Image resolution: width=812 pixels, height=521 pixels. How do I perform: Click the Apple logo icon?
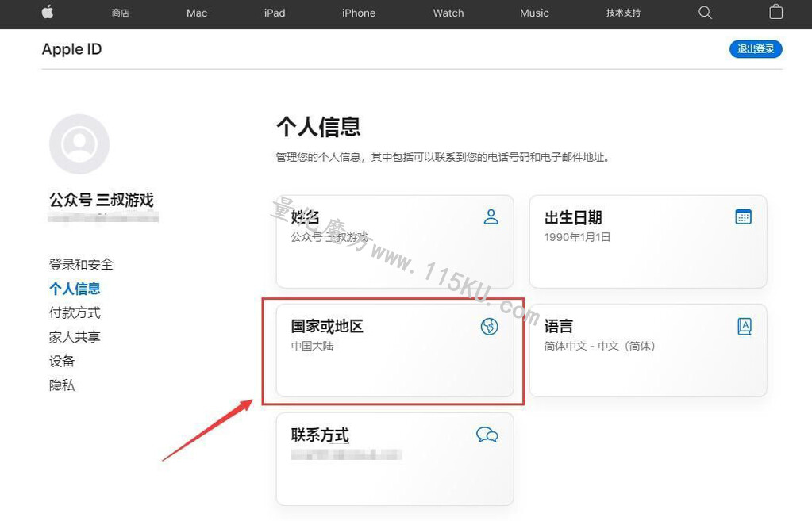(48, 12)
